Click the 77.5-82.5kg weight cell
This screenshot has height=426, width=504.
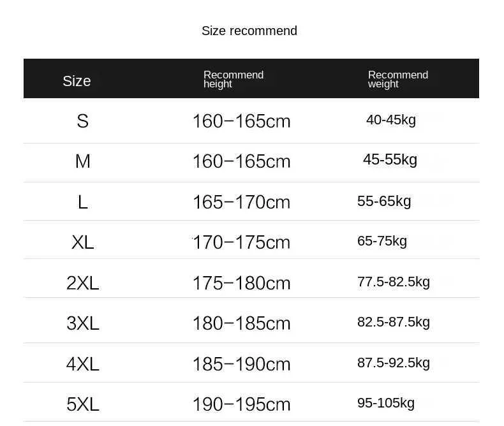coord(393,282)
